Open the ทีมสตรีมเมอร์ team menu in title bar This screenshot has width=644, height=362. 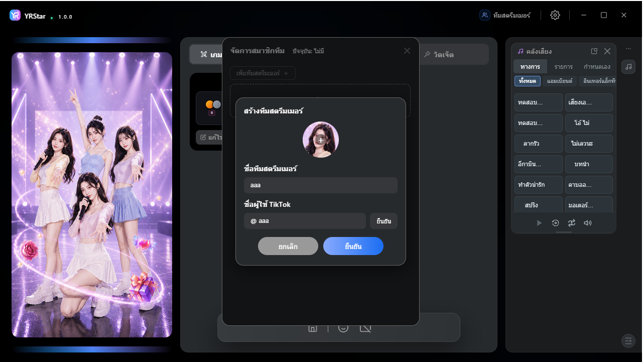[505, 15]
